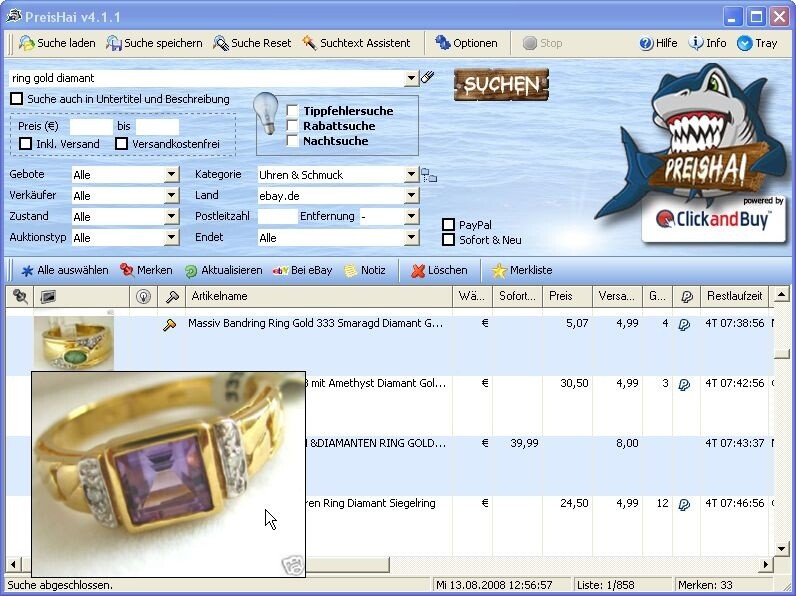Open the category tree icon beside Kategorie

coord(429,175)
